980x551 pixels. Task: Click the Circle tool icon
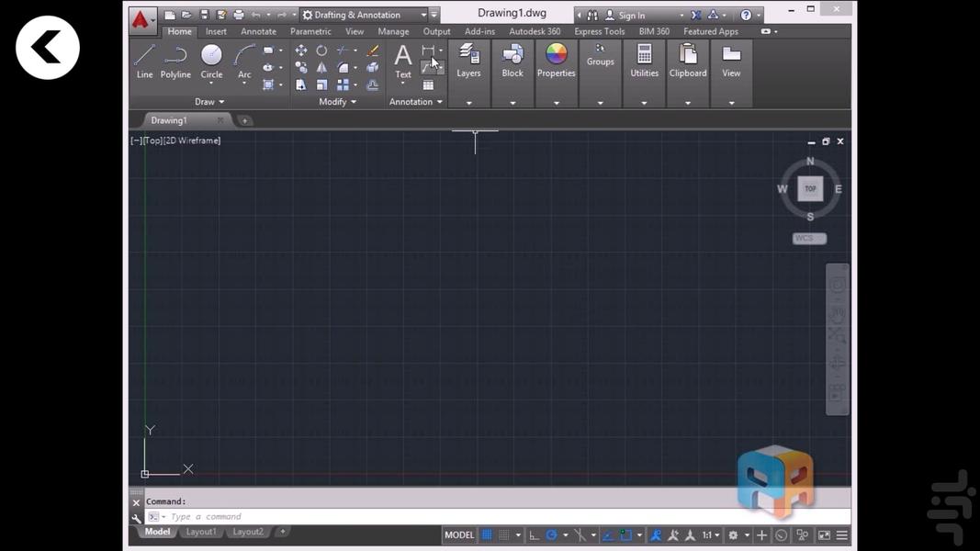coord(211,61)
